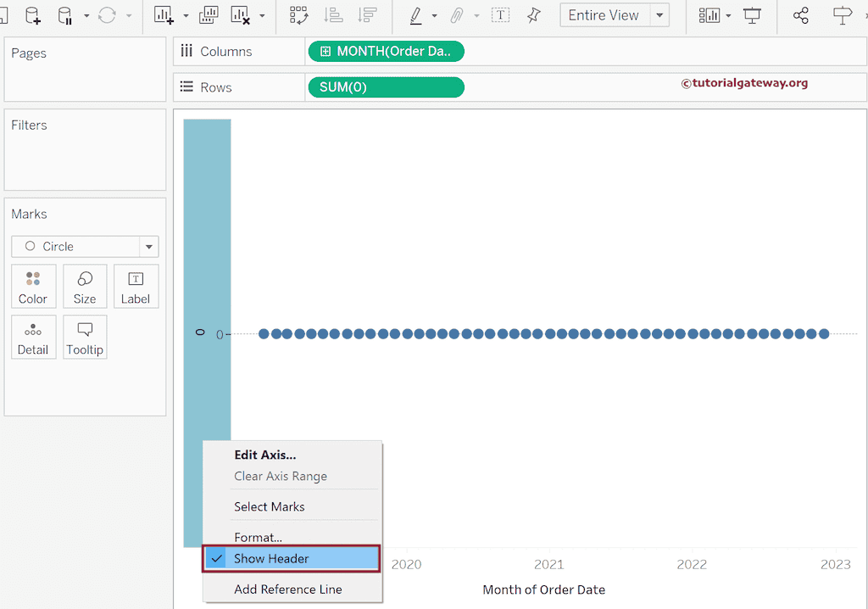The image size is (868, 609).
Task: Click the Duplicate Sheet icon
Action: click(209, 15)
